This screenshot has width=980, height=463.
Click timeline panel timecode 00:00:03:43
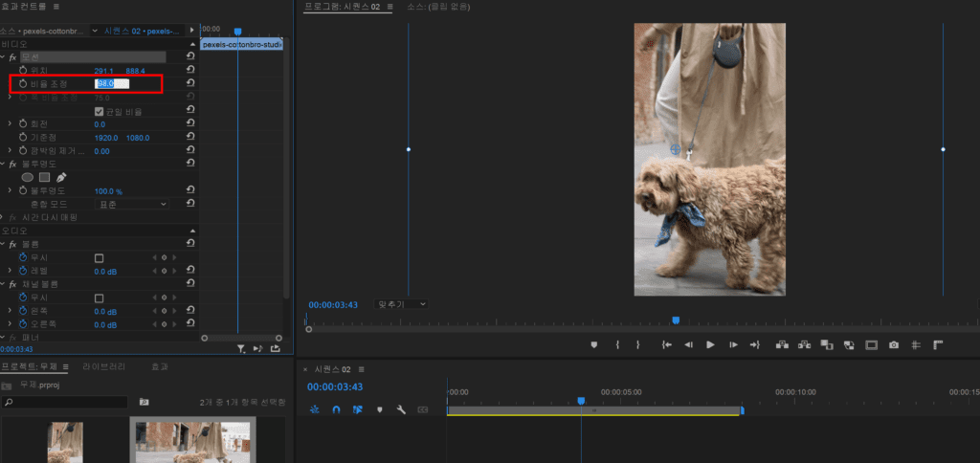[335, 387]
